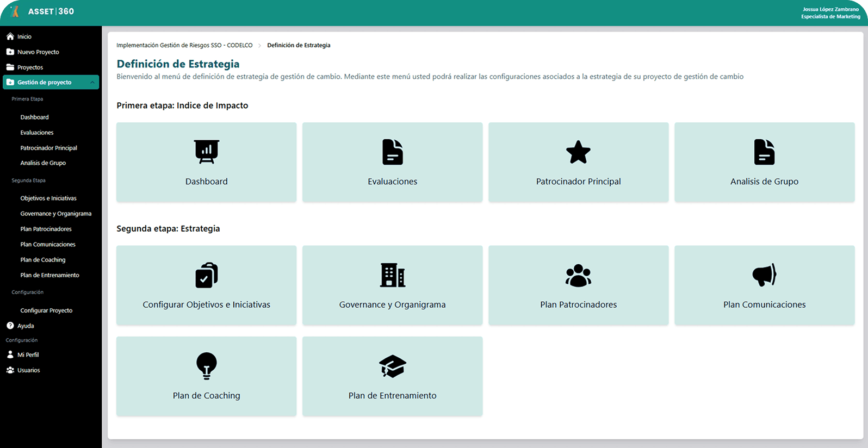Click the Usuarios group icon in sidebar

pyautogui.click(x=10, y=370)
